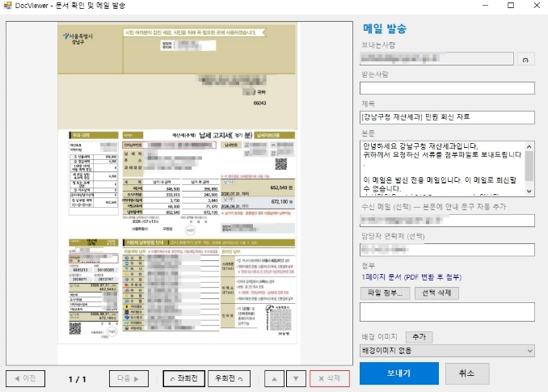Click the '1 / 1' page counter
The height and width of the screenshot is (392, 548).
click(78, 379)
